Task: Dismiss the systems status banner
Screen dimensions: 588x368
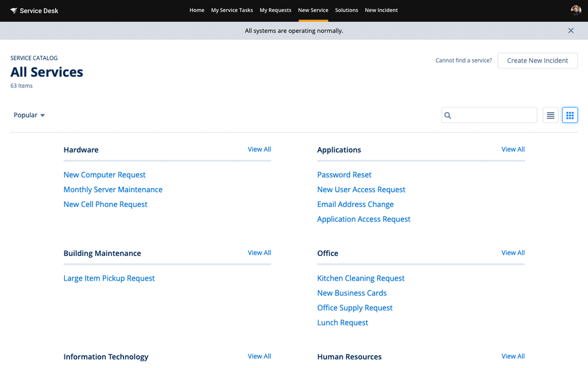Action: click(571, 30)
